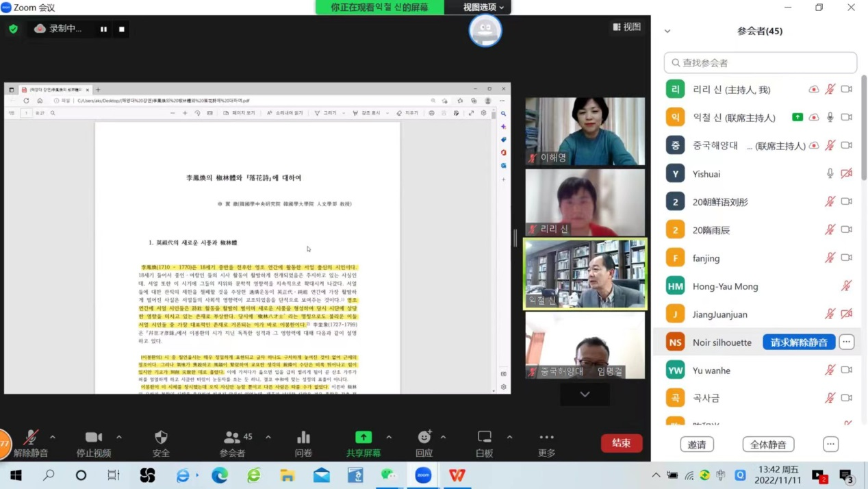The width and height of the screenshot is (868, 489).
Task: Pause the recording
Action: pos(103,29)
